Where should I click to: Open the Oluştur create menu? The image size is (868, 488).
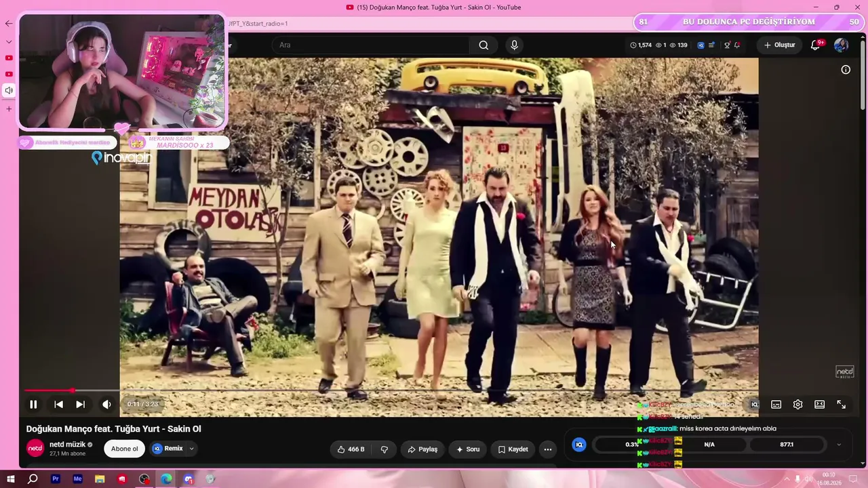[x=780, y=45]
